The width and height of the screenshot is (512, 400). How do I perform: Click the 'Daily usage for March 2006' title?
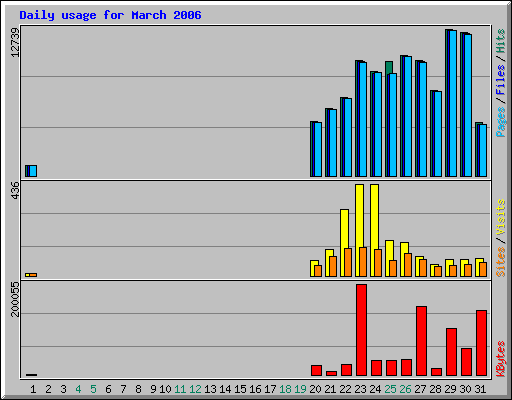click(110, 15)
